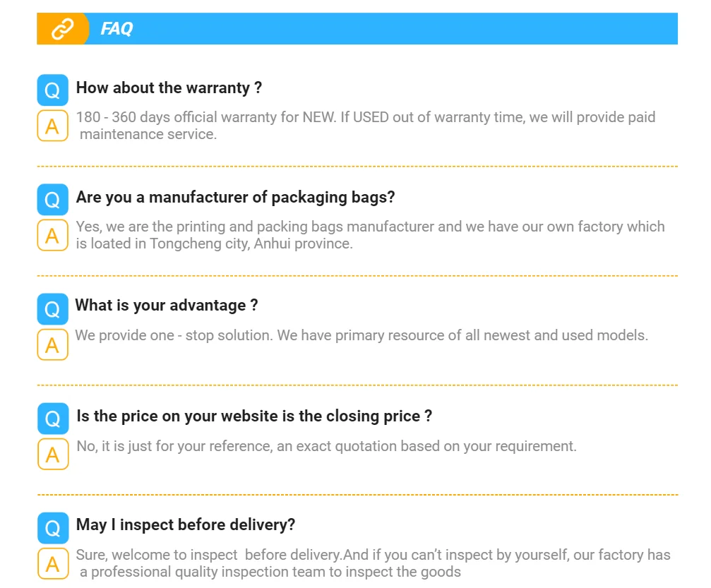This screenshot has width=711, height=588.
Task: Click the answer mentioning Tongcheng city, Anhui province
Action: pos(370,235)
